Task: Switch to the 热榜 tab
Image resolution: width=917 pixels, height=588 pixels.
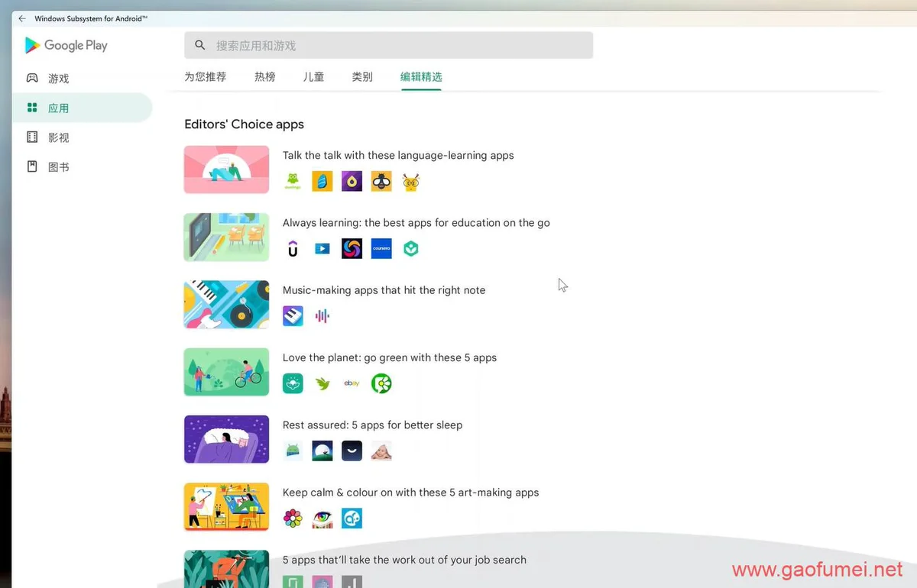Action: click(x=265, y=76)
